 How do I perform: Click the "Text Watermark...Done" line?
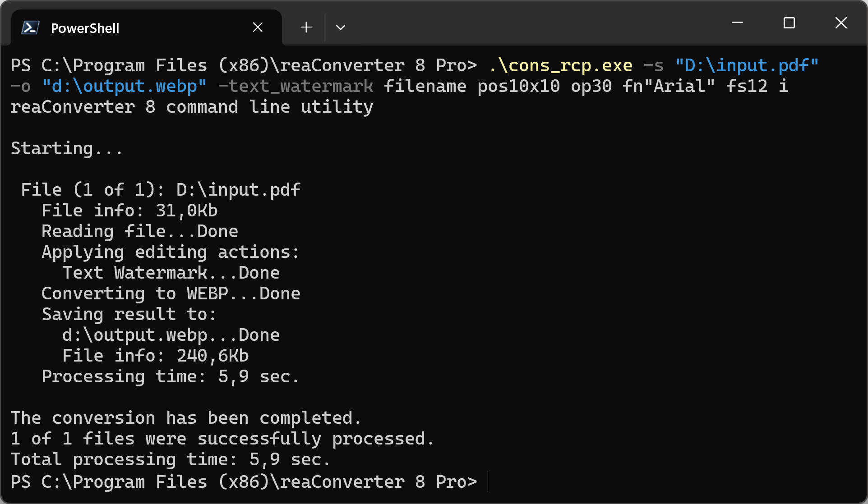(171, 273)
